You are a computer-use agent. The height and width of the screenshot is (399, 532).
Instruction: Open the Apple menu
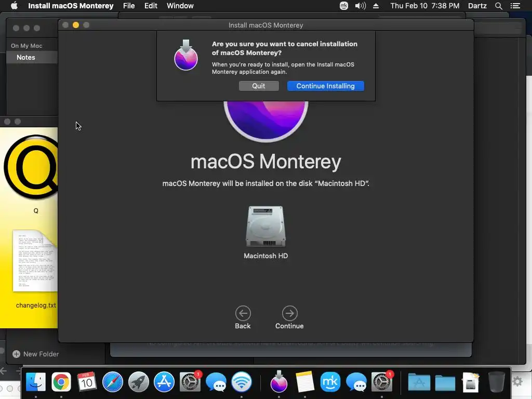click(14, 6)
